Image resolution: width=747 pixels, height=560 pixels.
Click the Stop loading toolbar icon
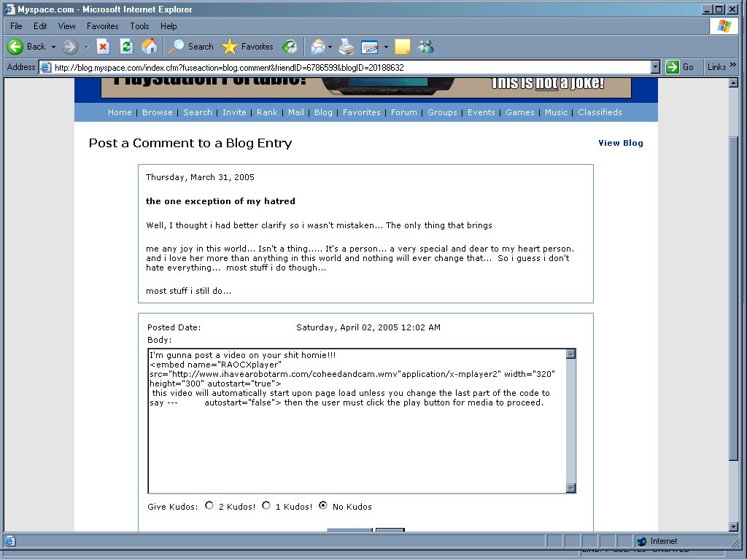(x=103, y=47)
